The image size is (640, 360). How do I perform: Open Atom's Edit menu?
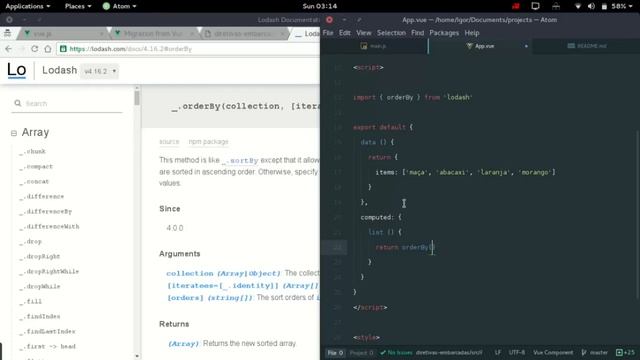click(344, 33)
